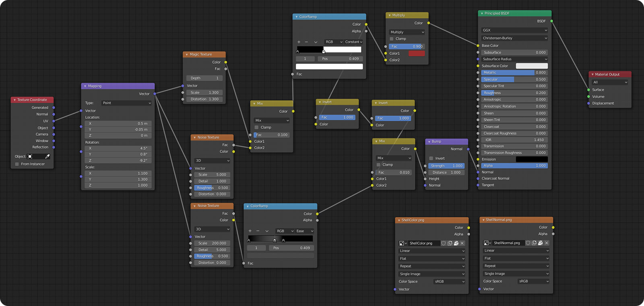
Task: Enable Invert checkbox in the Bump node
Action: pos(431,158)
